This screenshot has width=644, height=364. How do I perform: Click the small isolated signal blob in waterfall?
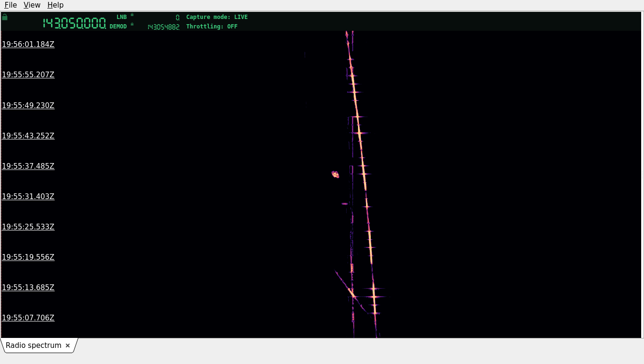click(335, 174)
